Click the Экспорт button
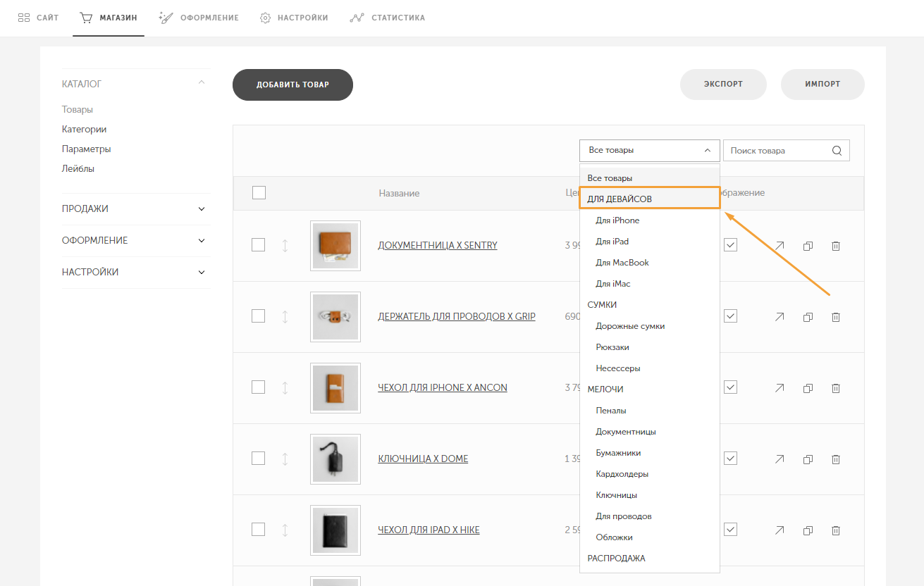The height and width of the screenshot is (586, 924). click(723, 84)
